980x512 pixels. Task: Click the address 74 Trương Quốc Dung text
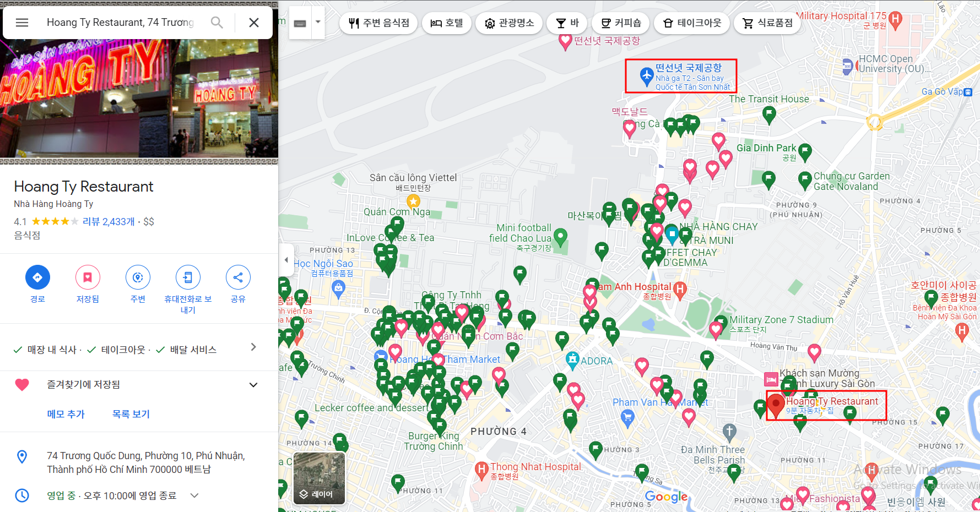pyautogui.click(x=146, y=462)
